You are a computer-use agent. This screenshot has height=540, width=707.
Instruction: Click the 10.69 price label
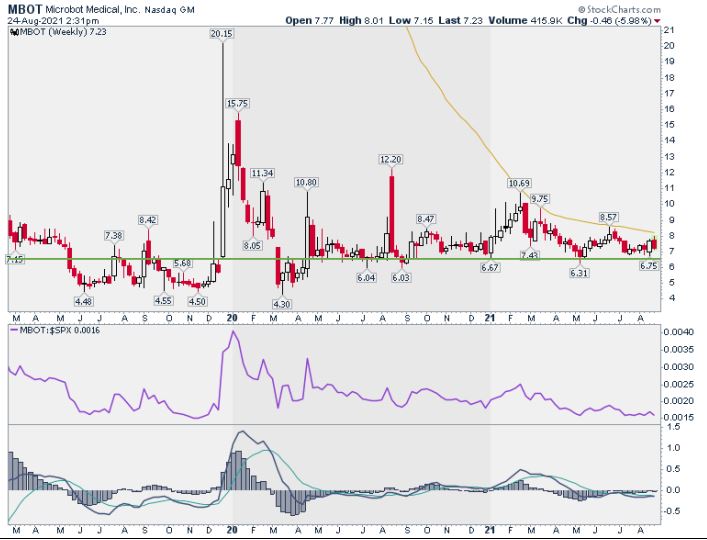pyautogui.click(x=519, y=183)
